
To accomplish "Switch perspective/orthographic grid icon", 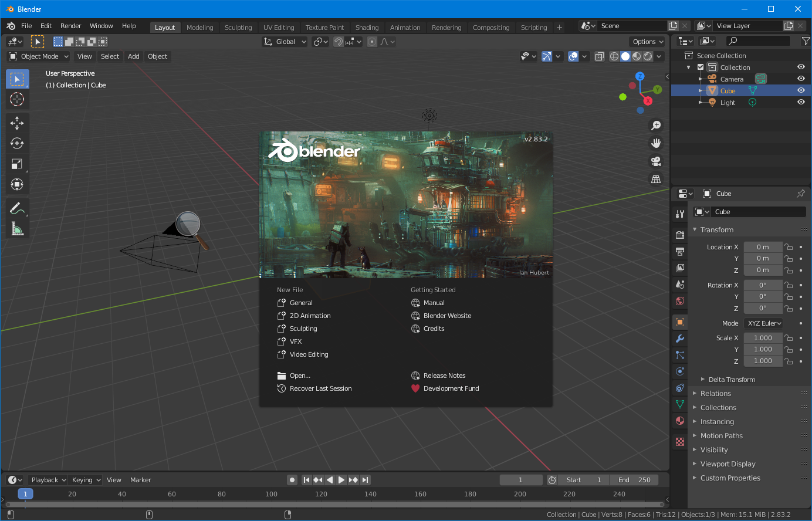I will pyautogui.click(x=656, y=179).
